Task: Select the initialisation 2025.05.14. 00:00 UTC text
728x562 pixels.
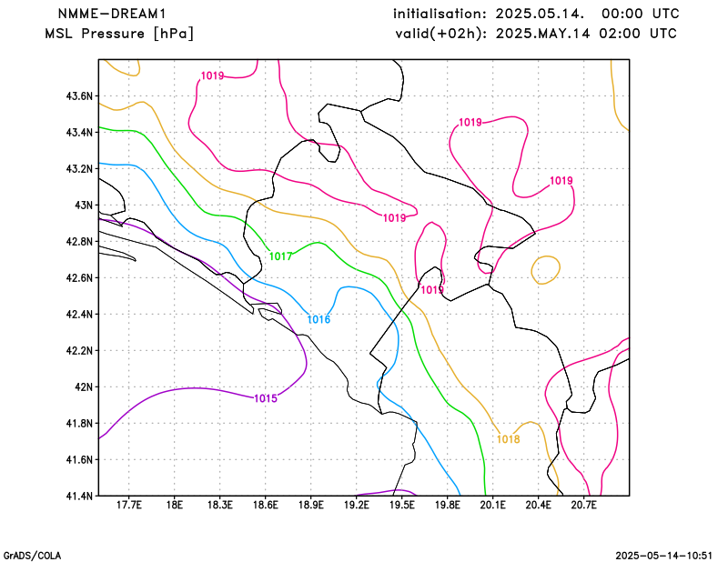Action: click(x=536, y=14)
